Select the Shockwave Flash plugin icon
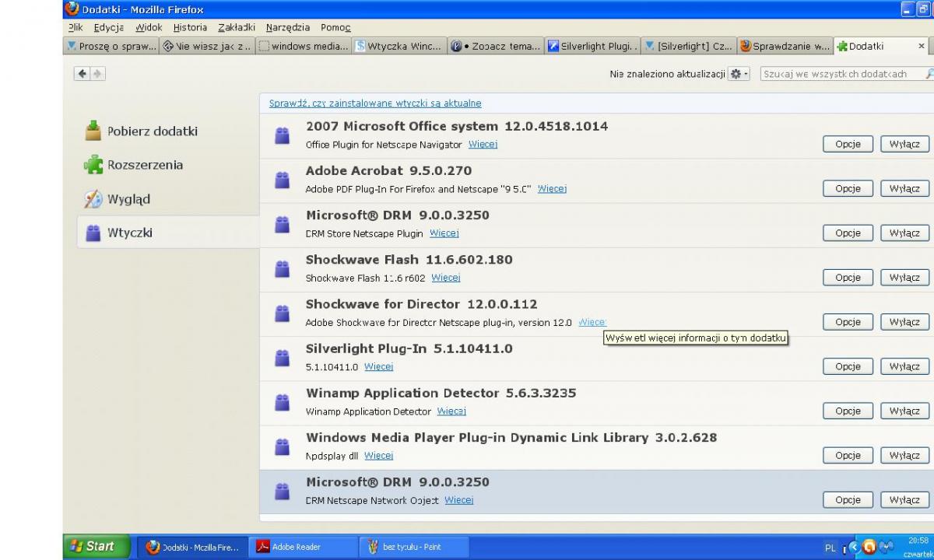 pyautogui.click(x=282, y=269)
